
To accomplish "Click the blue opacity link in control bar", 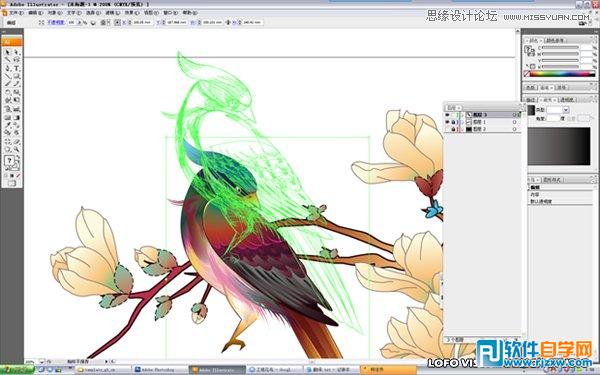I will [x=56, y=22].
